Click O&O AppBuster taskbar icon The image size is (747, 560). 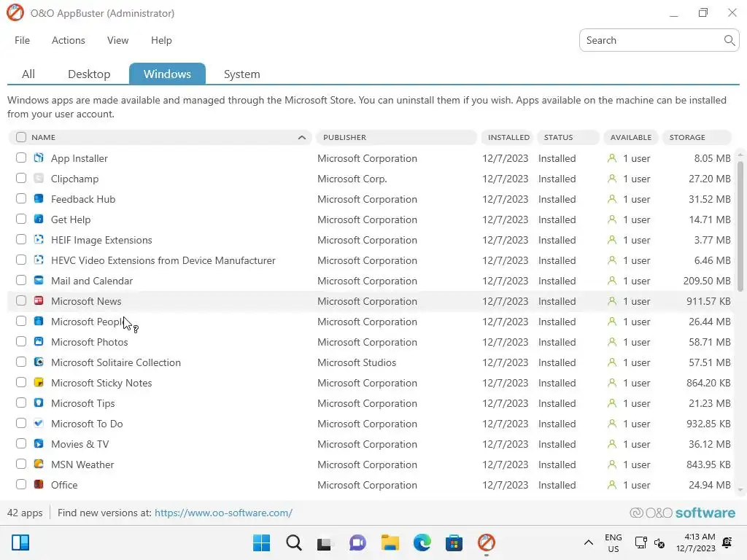pyautogui.click(x=487, y=542)
